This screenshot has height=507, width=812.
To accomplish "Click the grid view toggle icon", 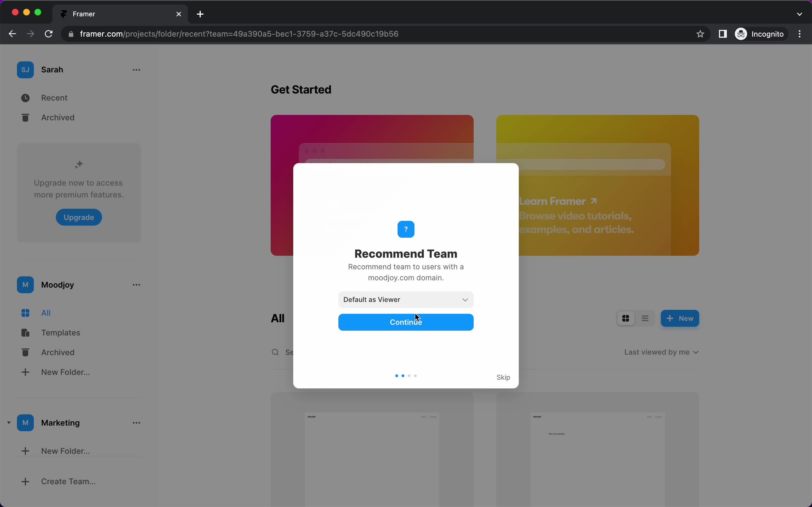I will point(626,318).
